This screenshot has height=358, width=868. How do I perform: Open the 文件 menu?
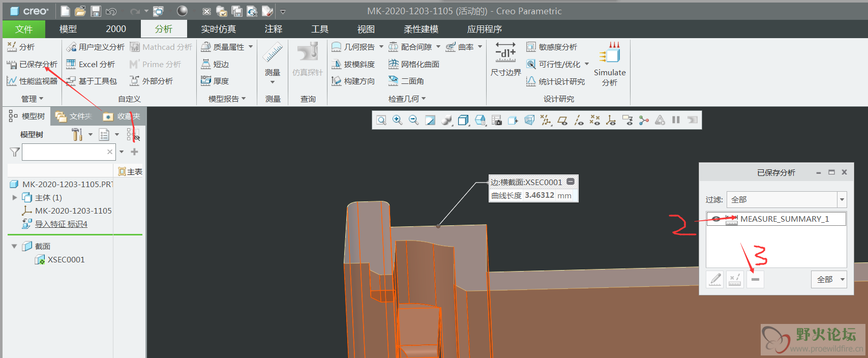(24, 29)
